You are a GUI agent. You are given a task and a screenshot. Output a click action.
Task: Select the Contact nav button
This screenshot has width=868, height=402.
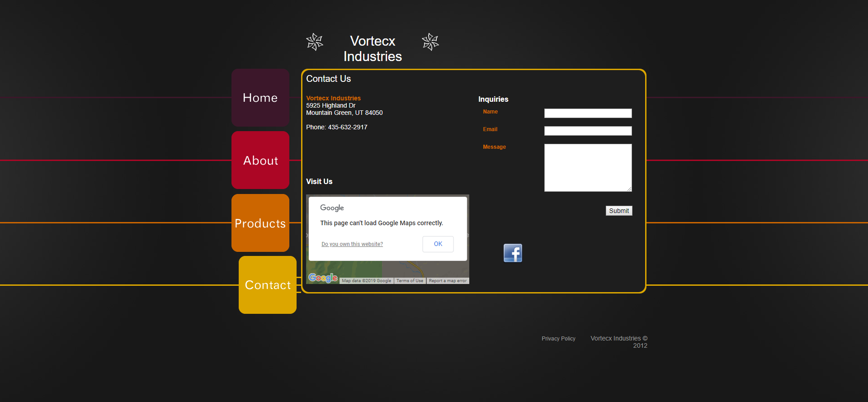click(268, 285)
